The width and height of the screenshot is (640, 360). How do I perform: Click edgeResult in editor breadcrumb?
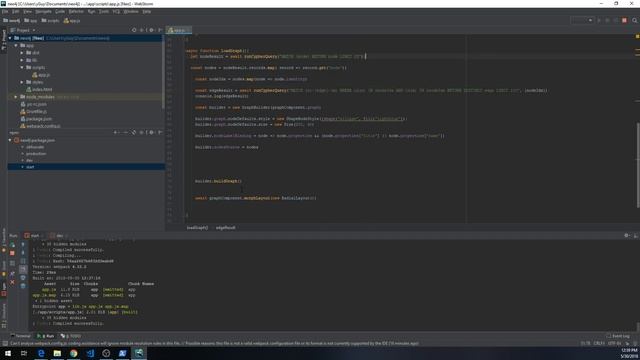point(225,228)
